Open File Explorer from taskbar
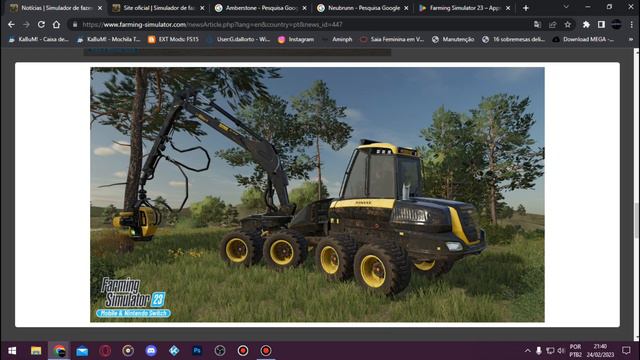The width and height of the screenshot is (640, 360). [x=36, y=351]
